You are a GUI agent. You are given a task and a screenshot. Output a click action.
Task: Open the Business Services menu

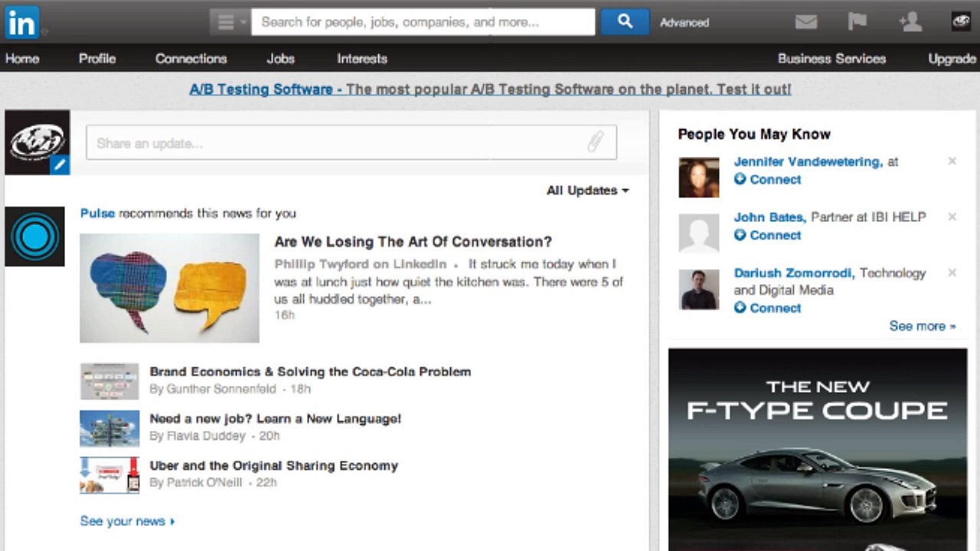(x=831, y=58)
